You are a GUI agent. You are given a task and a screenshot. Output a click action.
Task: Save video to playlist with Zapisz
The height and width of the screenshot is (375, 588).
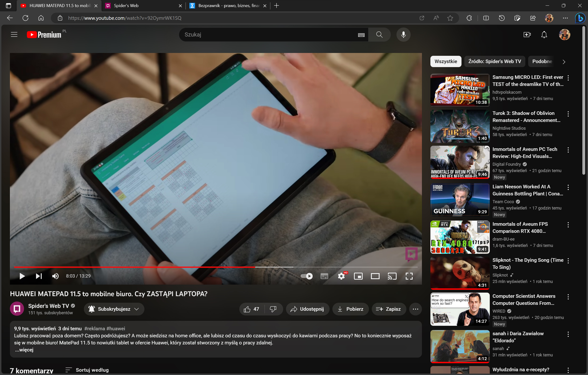coord(389,309)
